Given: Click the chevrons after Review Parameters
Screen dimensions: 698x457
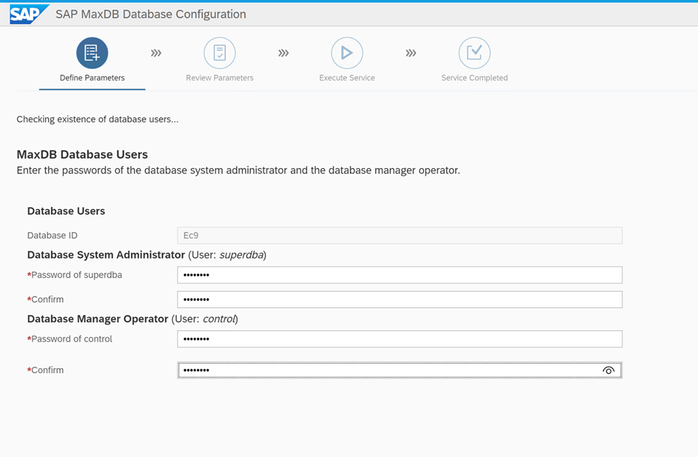Looking at the screenshot, I should (x=284, y=53).
